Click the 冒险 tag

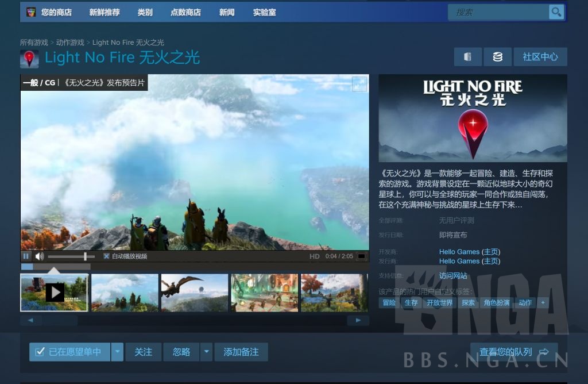click(x=389, y=302)
